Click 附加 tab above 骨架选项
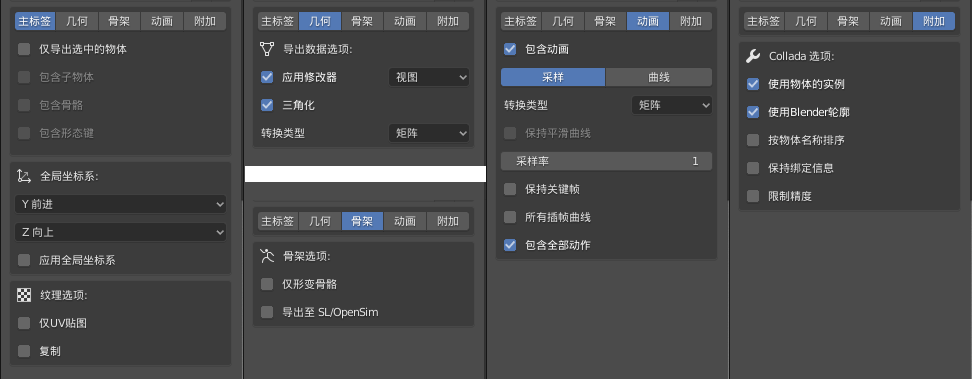972x379 pixels. click(x=448, y=221)
